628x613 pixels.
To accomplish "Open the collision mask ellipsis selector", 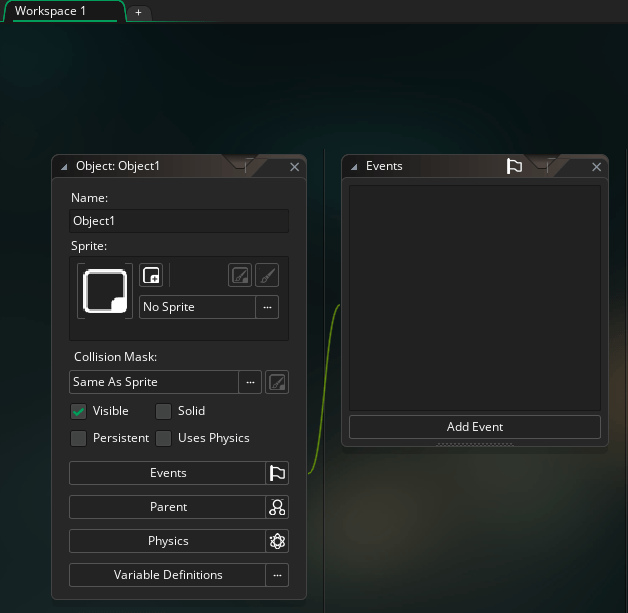I will click(250, 382).
